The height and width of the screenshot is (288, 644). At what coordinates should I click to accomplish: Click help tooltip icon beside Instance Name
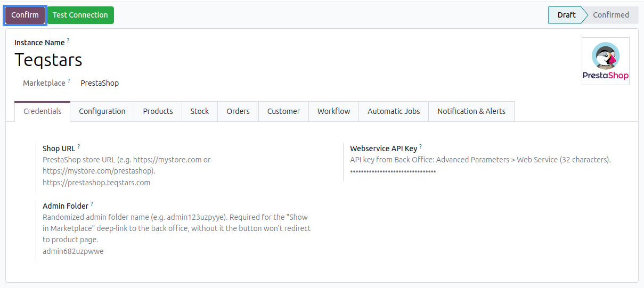[68, 40]
